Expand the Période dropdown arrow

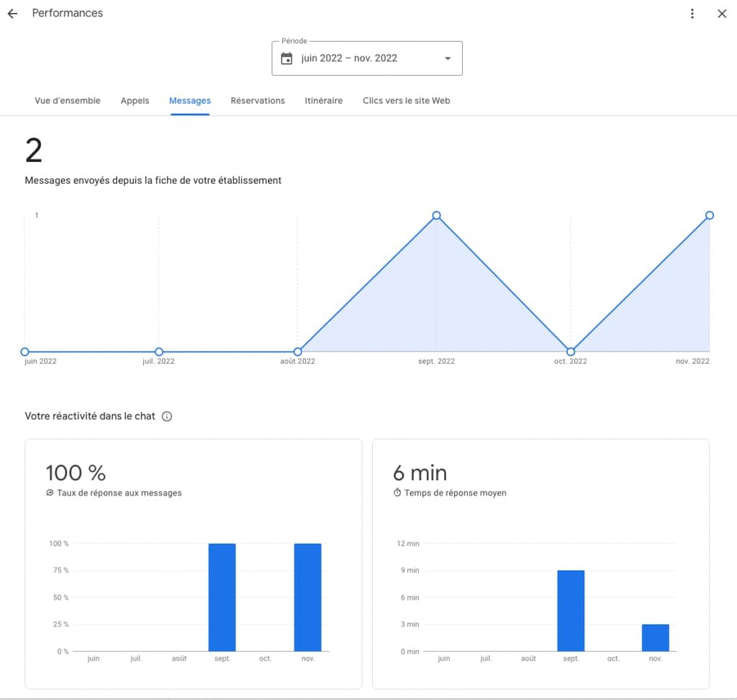448,58
